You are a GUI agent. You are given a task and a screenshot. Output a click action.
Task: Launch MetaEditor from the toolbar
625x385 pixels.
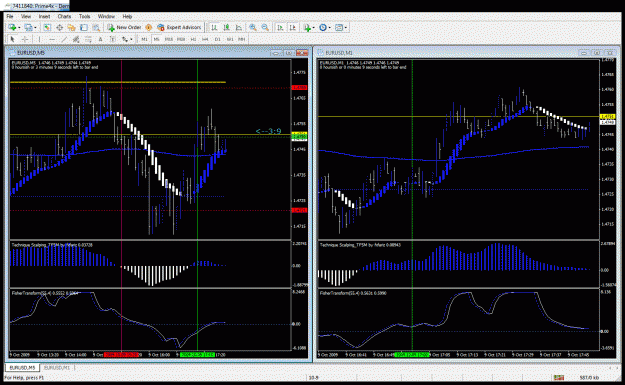pyautogui.click(x=149, y=28)
